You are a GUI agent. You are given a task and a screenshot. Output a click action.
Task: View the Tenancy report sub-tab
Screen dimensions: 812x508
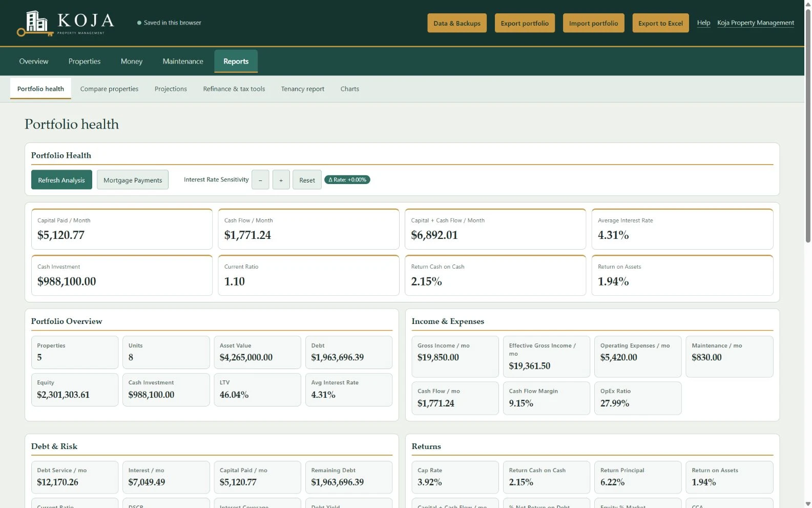coord(303,89)
